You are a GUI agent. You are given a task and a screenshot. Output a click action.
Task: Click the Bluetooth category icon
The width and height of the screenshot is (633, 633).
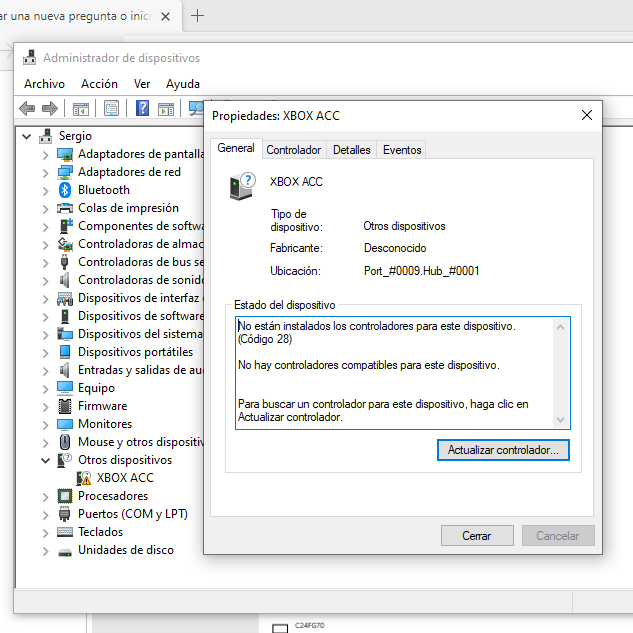pos(65,190)
